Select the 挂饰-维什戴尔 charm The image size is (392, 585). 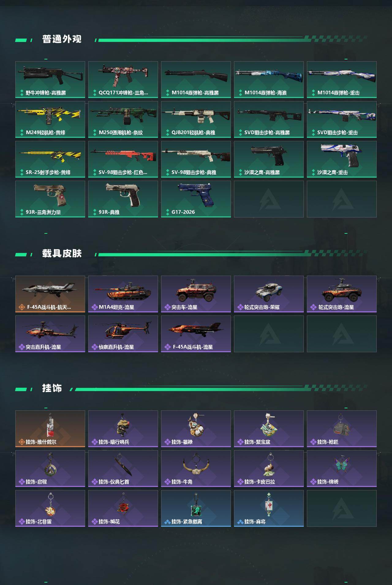(x=50, y=429)
